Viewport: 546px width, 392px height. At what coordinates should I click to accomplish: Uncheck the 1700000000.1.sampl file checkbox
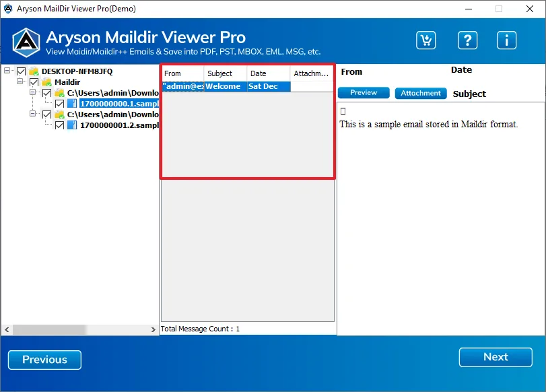(59, 104)
